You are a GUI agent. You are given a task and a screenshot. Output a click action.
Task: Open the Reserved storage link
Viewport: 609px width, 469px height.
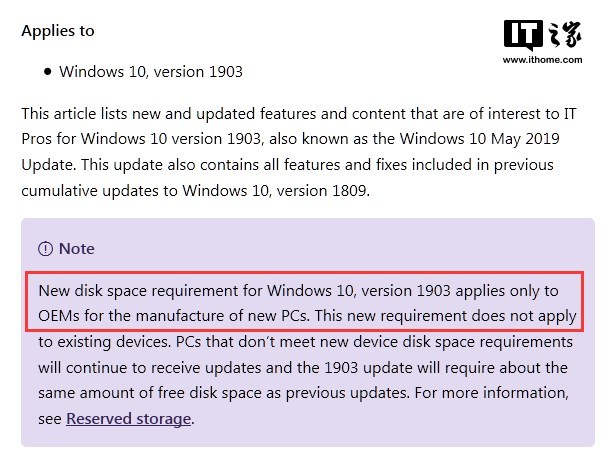pyautogui.click(x=129, y=419)
